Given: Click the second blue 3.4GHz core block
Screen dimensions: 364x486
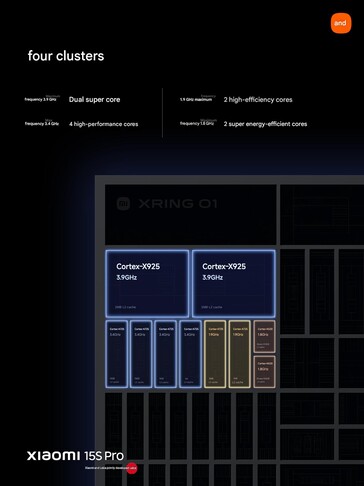Looking at the screenshot, I should coord(141,354).
